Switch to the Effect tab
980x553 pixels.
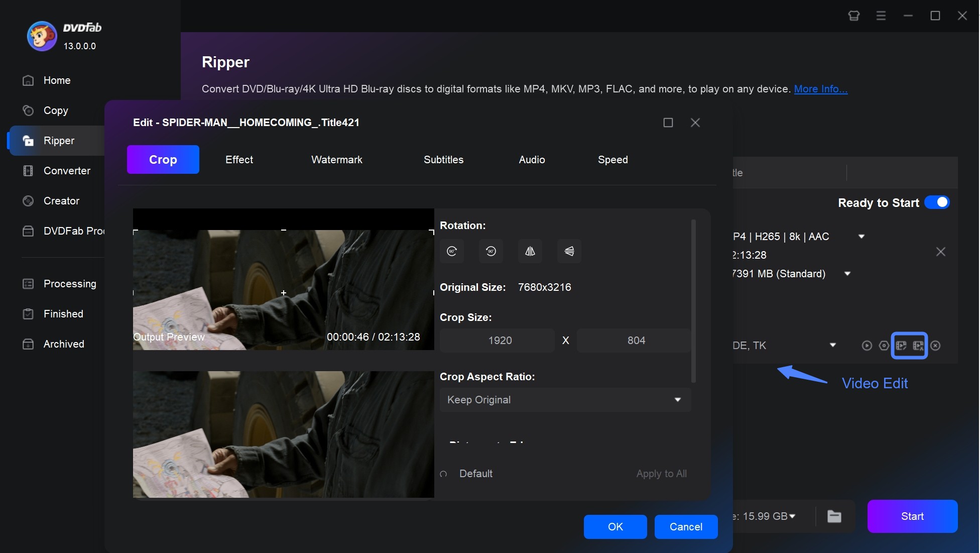[239, 159]
